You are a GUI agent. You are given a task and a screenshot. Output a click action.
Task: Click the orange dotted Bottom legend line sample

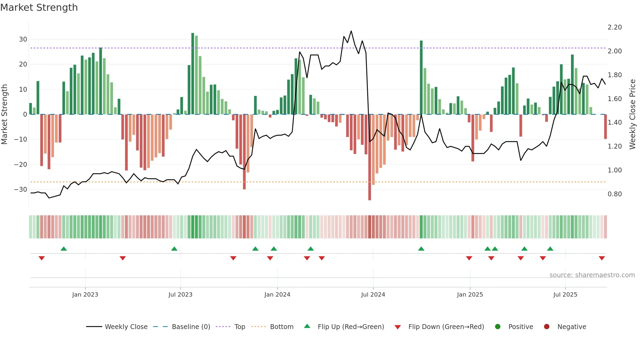pos(259,327)
